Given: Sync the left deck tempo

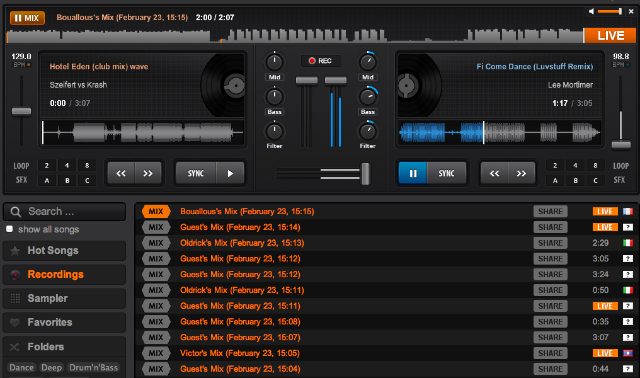Looking at the screenshot, I should [x=196, y=173].
